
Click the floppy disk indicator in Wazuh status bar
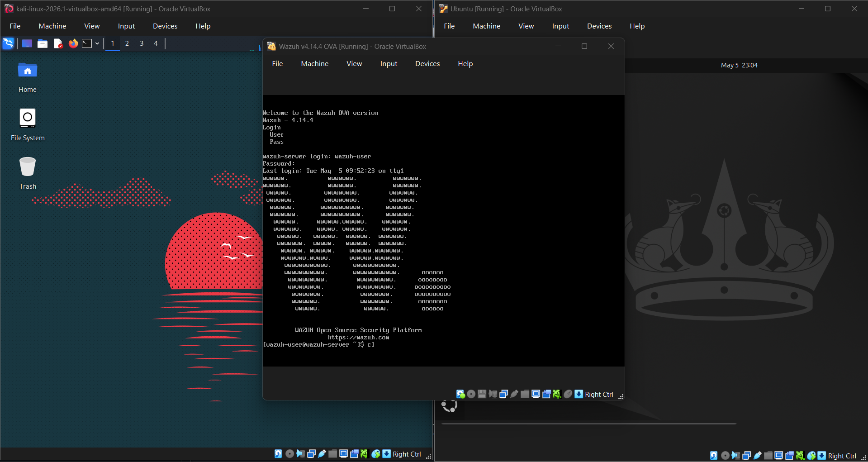(482, 394)
